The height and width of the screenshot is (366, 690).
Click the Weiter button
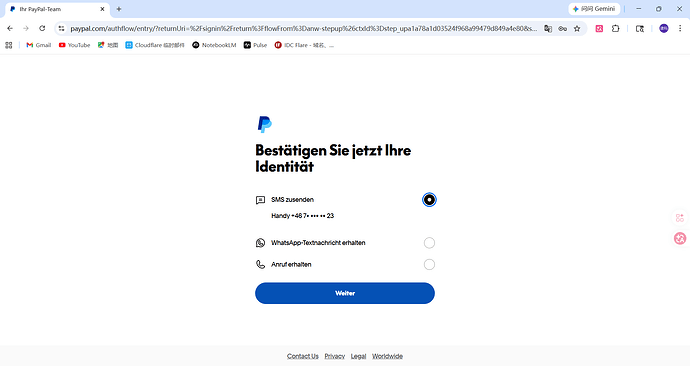click(x=345, y=293)
